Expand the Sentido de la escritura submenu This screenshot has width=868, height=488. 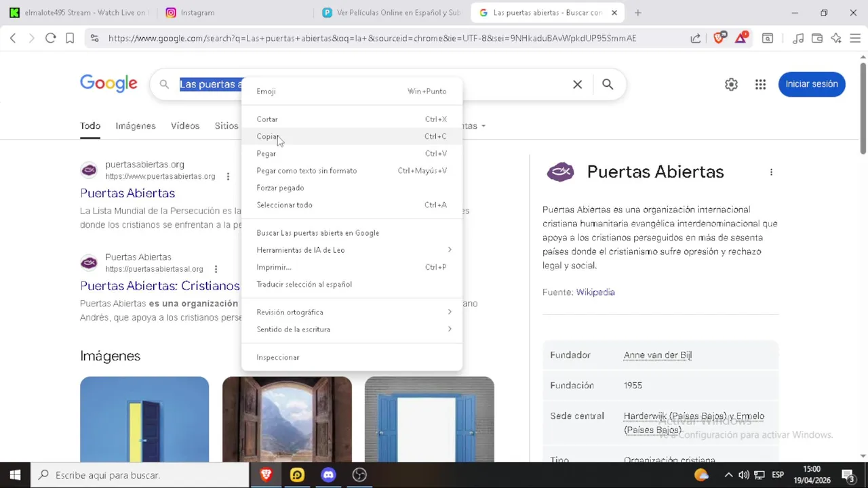[x=352, y=329]
